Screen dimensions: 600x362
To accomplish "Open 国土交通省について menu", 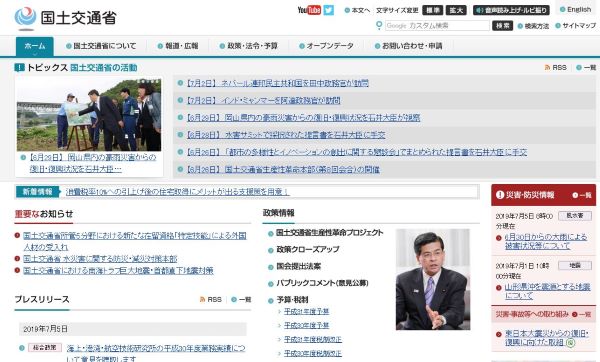I will coord(101,46).
